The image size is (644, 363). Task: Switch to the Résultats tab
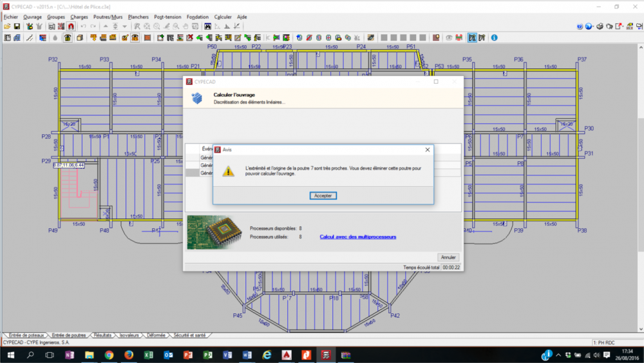tap(102, 335)
